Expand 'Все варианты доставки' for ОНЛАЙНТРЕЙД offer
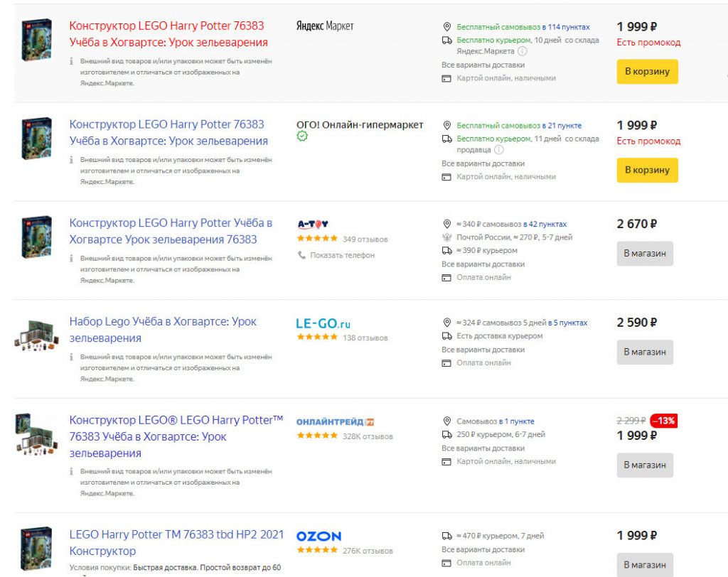 483,448
